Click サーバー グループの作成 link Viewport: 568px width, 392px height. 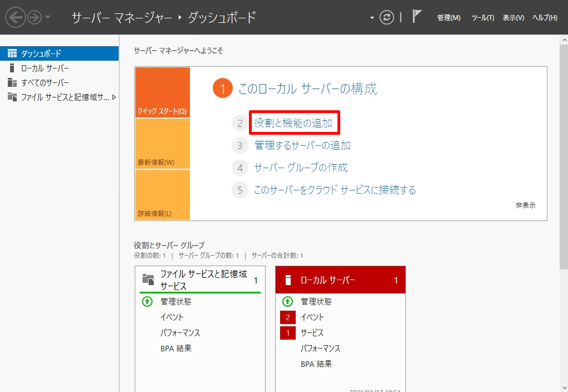[x=301, y=168]
